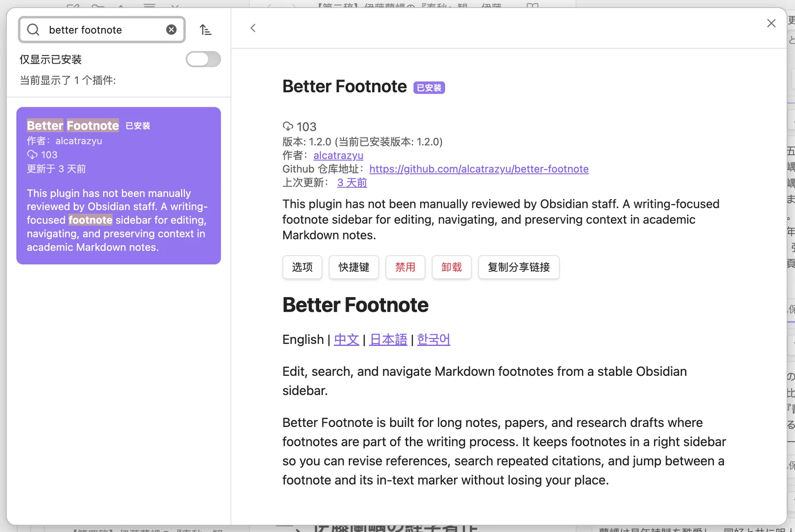Open the 中文 readme language link
795x532 pixels.
click(346, 339)
